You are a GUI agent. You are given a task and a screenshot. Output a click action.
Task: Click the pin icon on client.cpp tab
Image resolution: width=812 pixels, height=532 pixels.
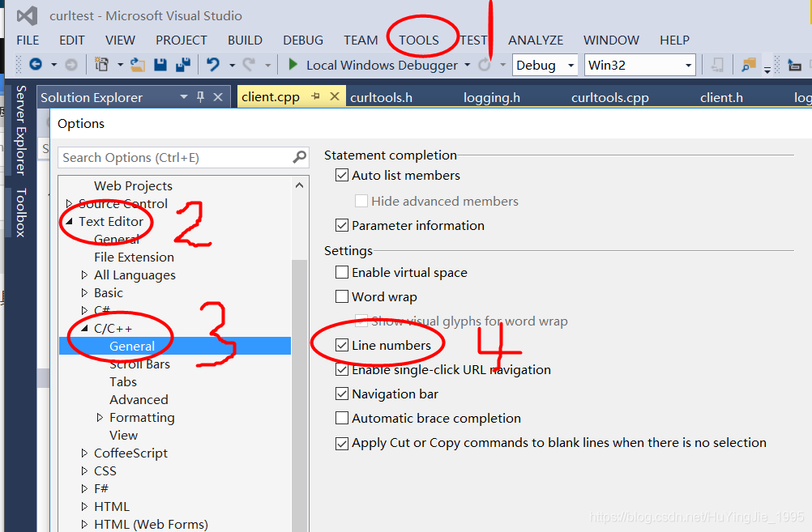[x=315, y=96]
